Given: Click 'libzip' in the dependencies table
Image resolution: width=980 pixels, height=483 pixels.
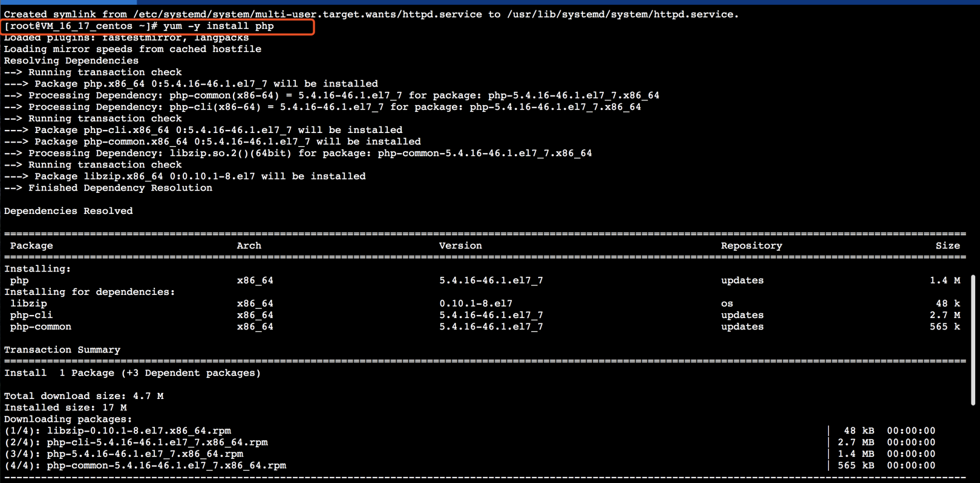Looking at the screenshot, I should [x=28, y=303].
